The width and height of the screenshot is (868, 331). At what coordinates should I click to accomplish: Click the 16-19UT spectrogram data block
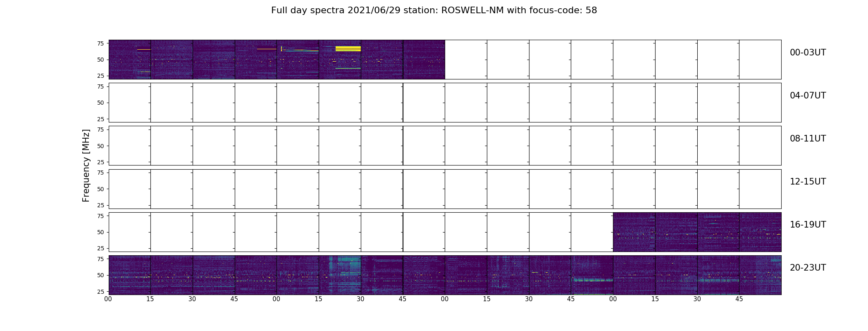pyautogui.click(x=697, y=232)
